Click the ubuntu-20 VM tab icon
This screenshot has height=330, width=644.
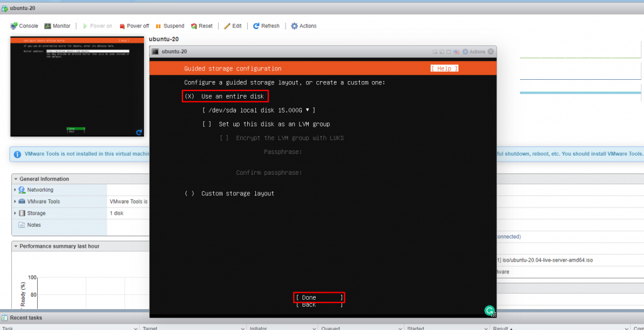pyautogui.click(x=4, y=8)
